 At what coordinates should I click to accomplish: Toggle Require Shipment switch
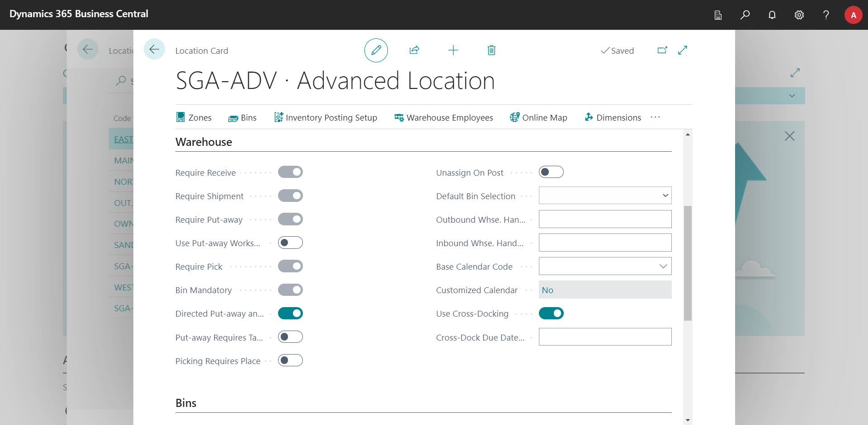(290, 196)
